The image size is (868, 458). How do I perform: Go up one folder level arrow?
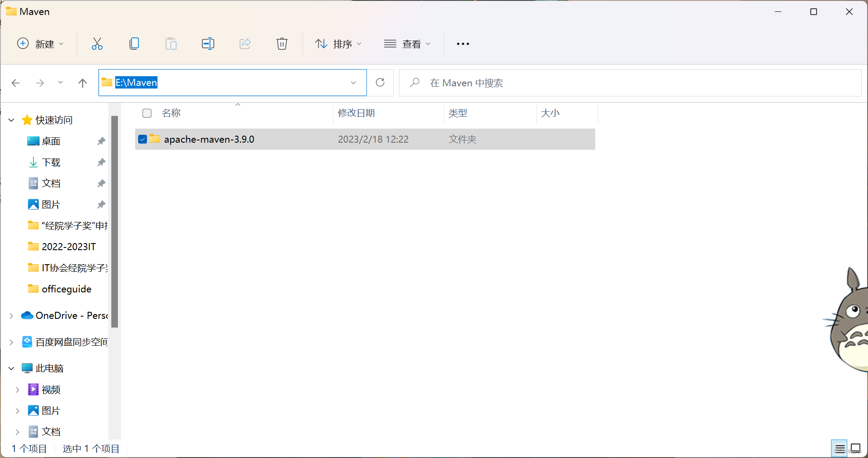coord(82,83)
